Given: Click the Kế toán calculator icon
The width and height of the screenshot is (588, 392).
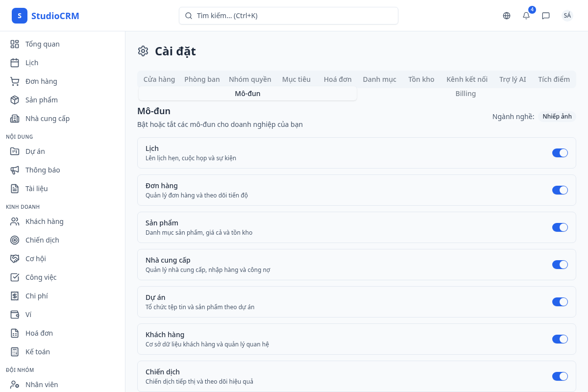Looking at the screenshot, I should click(15, 352).
